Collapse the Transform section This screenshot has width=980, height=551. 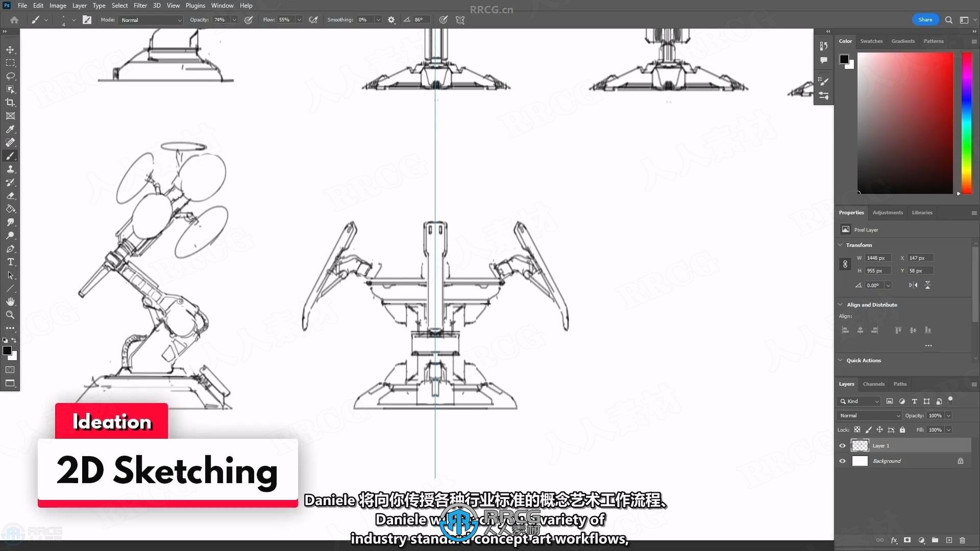[840, 245]
